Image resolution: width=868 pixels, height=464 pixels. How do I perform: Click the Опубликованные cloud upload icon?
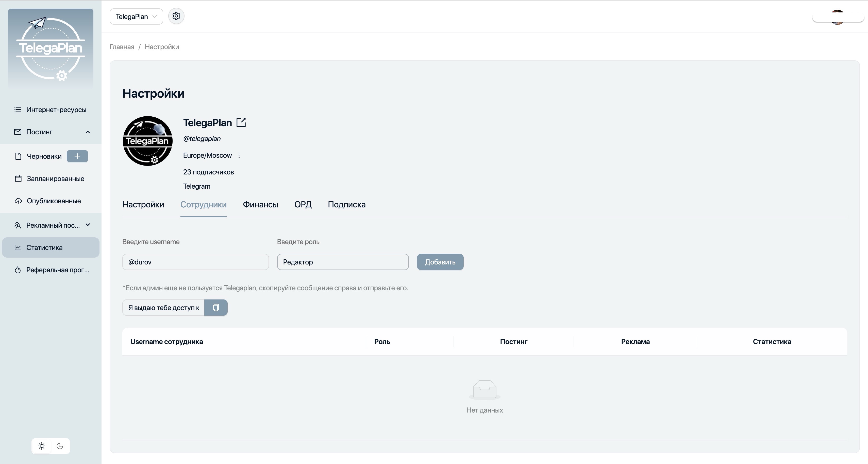coord(18,201)
